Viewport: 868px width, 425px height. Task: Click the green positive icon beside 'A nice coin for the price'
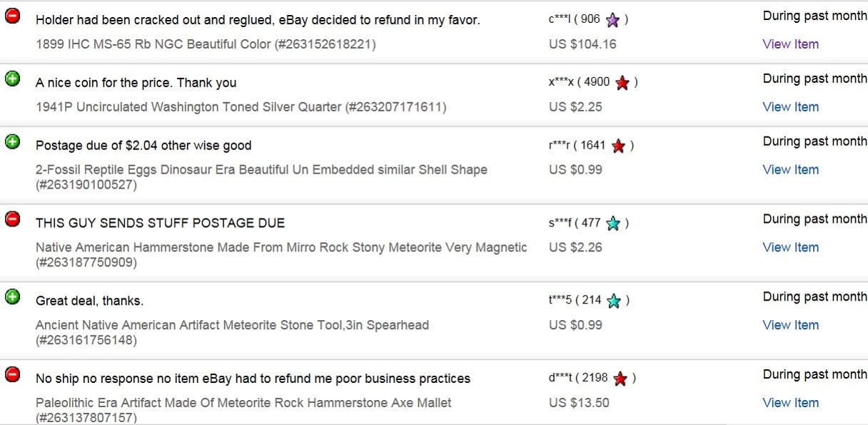(13, 79)
